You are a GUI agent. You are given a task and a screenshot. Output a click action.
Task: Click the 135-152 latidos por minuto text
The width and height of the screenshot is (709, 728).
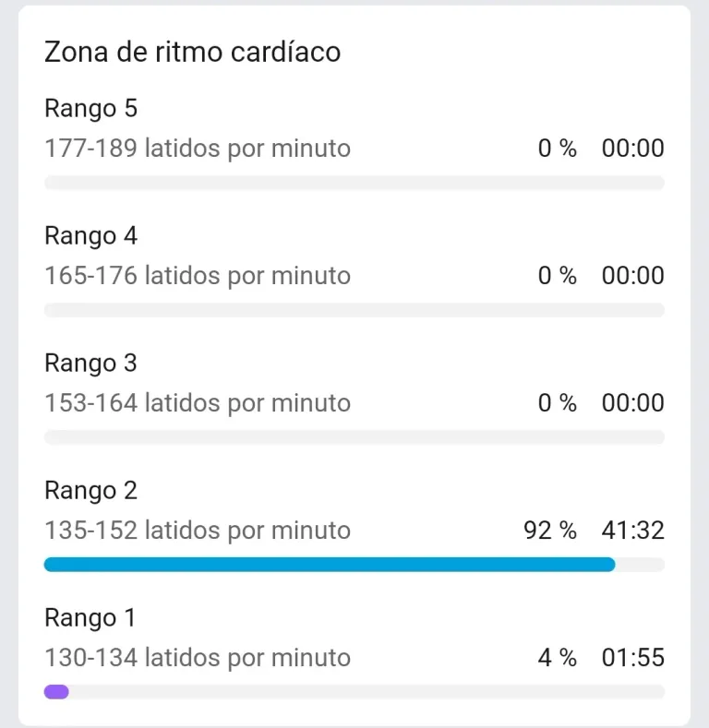(198, 531)
